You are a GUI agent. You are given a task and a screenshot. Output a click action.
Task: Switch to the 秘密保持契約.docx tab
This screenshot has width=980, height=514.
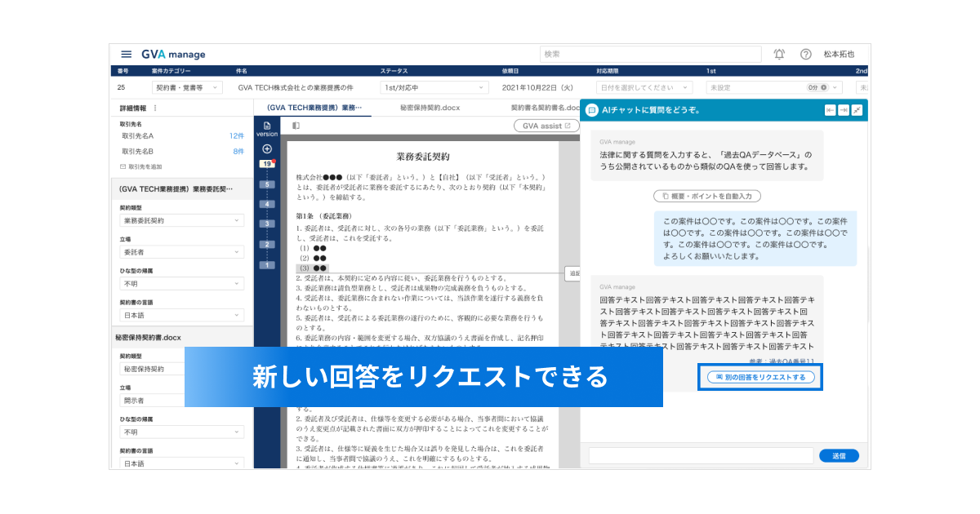coord(430,108)
